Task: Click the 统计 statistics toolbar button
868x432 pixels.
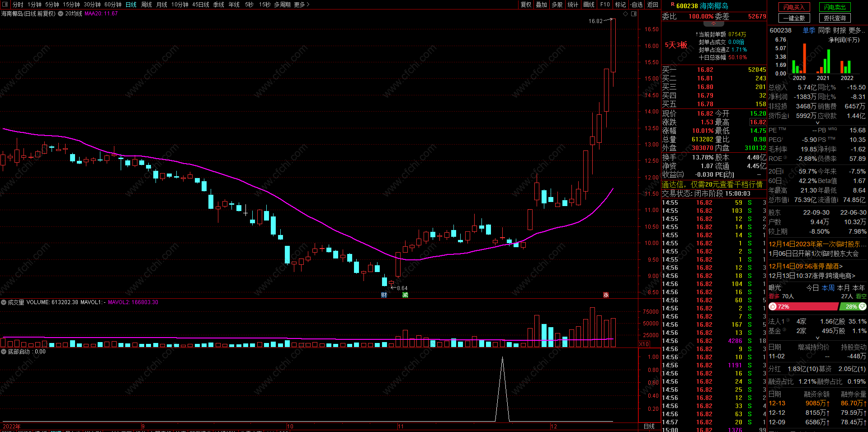Action: (x=573, y=5)
